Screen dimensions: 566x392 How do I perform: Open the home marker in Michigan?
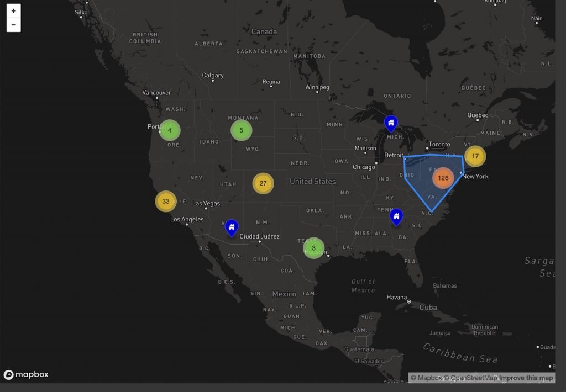pos(391,124)
